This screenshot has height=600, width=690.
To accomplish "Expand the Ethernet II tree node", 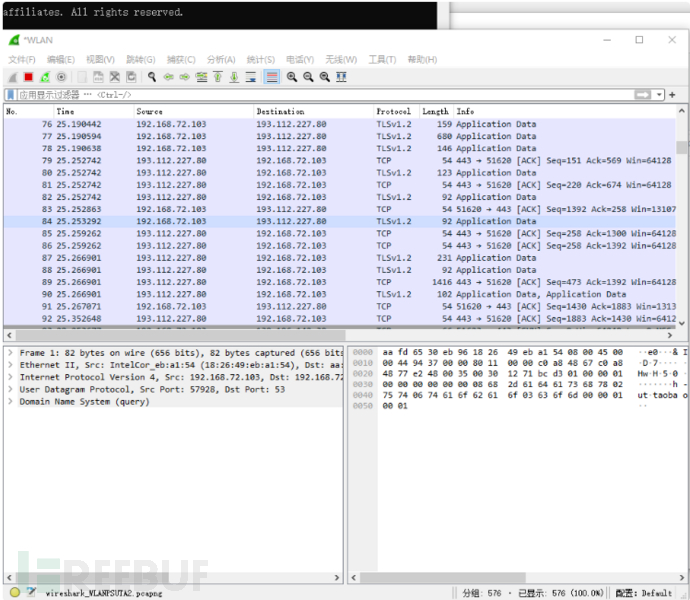I will (x=11, y=365).
